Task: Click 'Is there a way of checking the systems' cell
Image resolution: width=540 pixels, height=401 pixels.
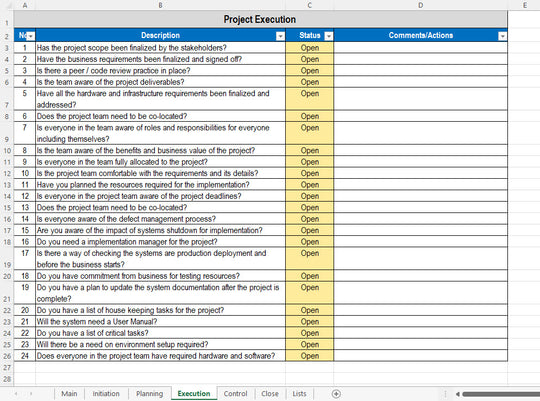Action: 160,258
